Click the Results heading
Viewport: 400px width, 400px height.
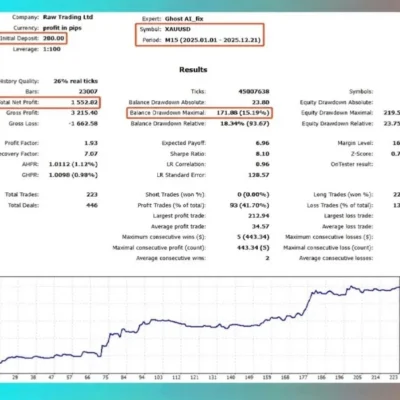(193, 70)
